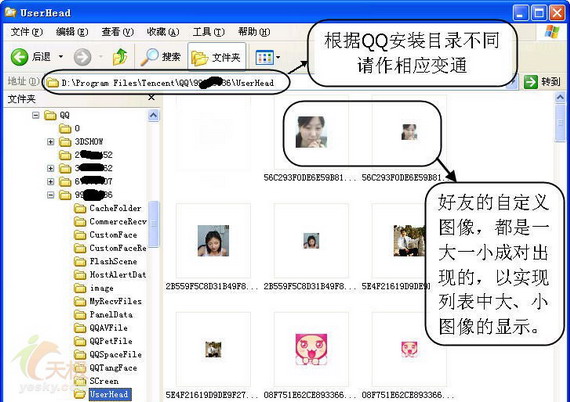Select the 3DSHOW folder

pos(81,141)
